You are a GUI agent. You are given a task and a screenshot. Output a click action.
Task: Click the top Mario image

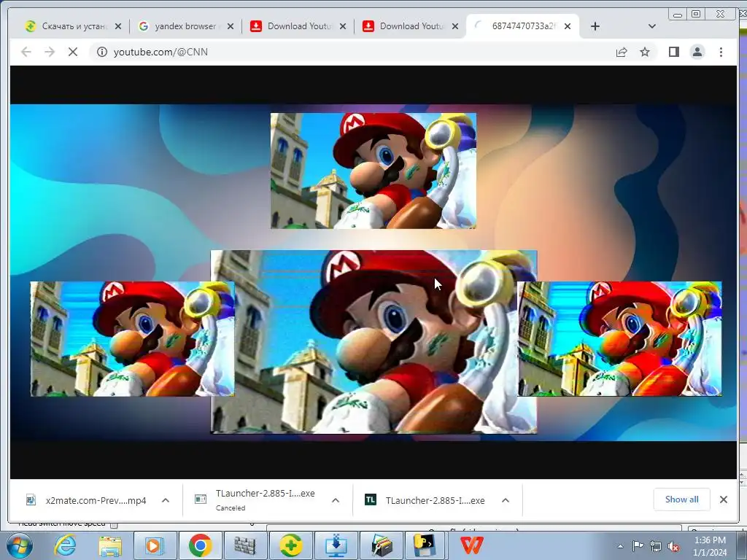coord(373,171)
